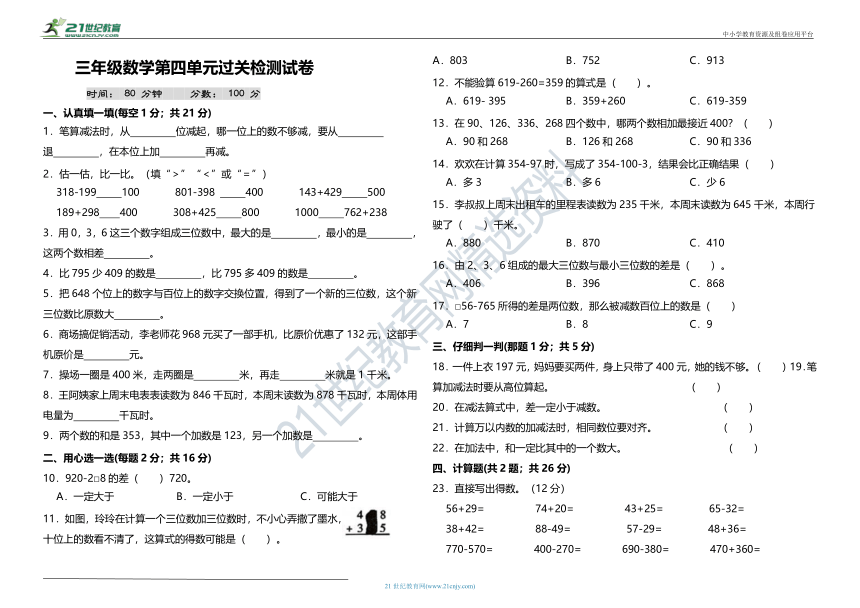Click the comparison "1000____762+238"
This screenshot has width=860, height=608.
pos(341,213)
